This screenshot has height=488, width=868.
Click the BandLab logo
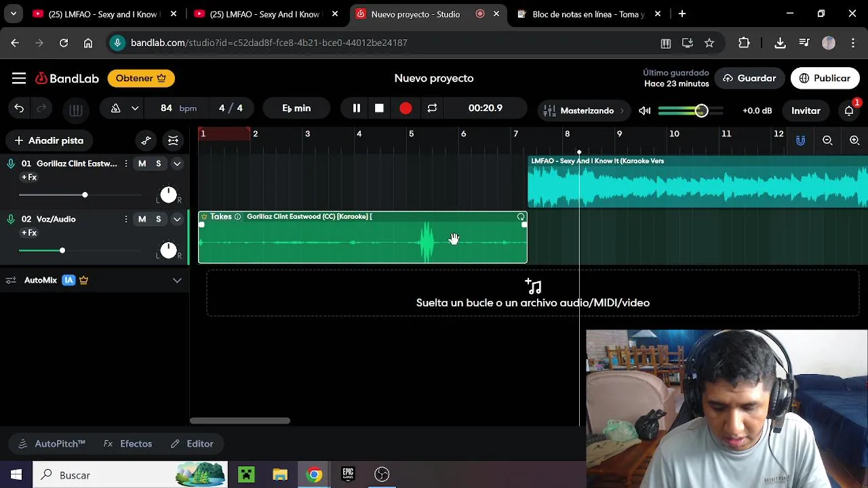67,79
